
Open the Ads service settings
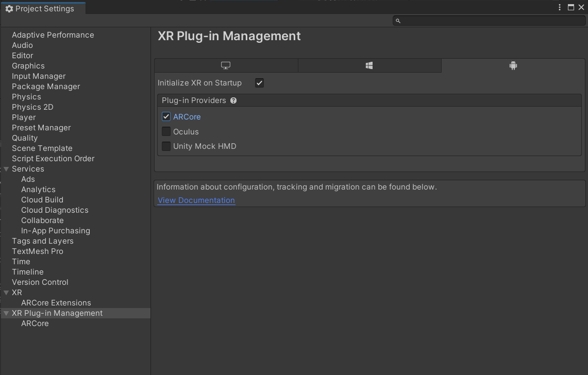pyautogui.click(x=28, y=179)
